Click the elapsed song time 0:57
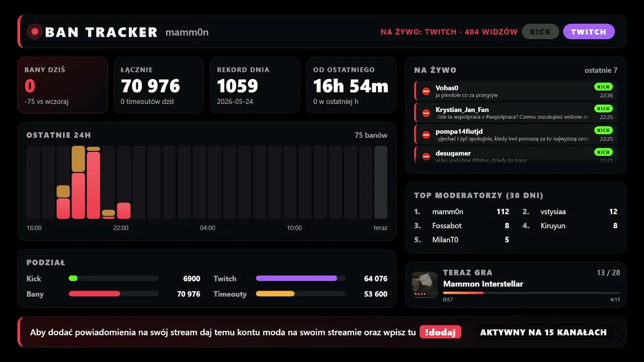This screenshot has height=362, width=644. click(448, 300)
